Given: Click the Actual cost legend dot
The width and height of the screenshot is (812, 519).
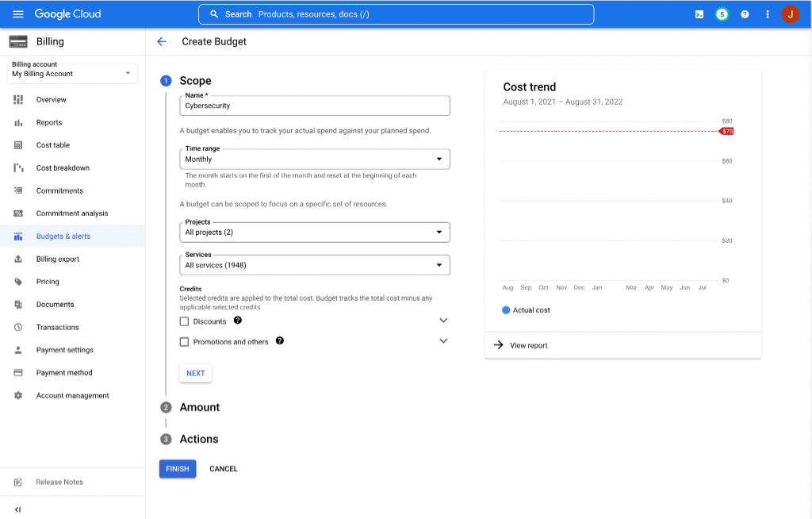Looking at the screenshot, I should click(506, 310).
